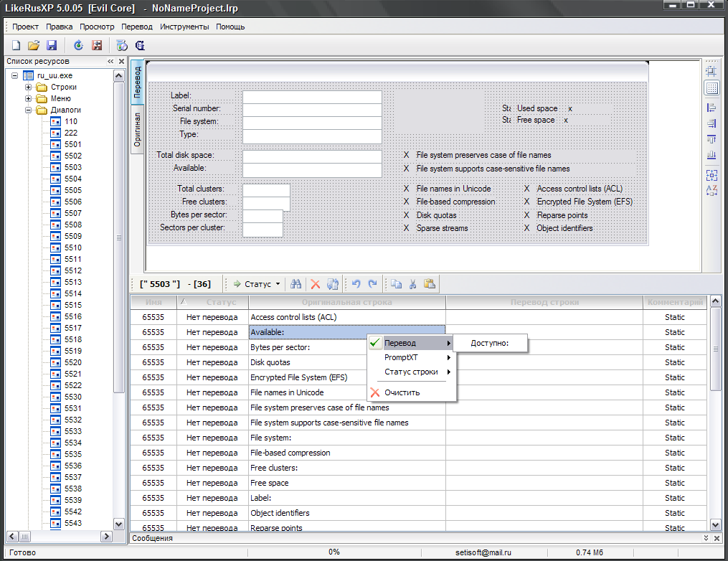Open the PromptXT submenu

tap(411, 357)
